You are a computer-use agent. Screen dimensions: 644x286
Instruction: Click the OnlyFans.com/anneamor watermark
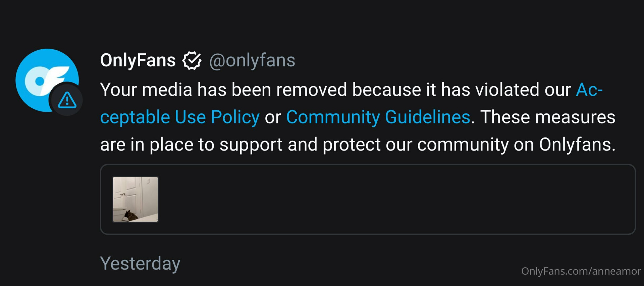(581, 271)
